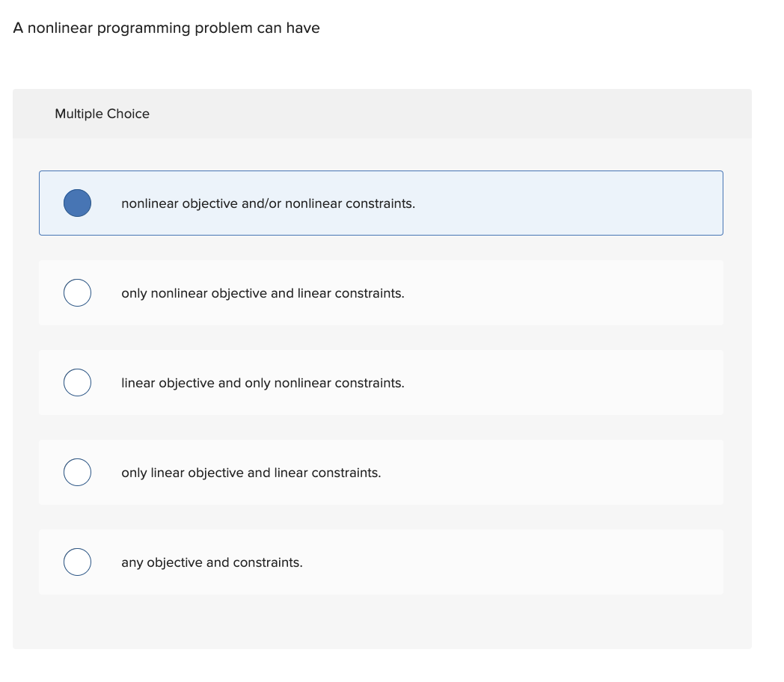Click empty space in the highlighted blue answer card
Viewport: 784px width, 682px height.
[x=565, y=203]
